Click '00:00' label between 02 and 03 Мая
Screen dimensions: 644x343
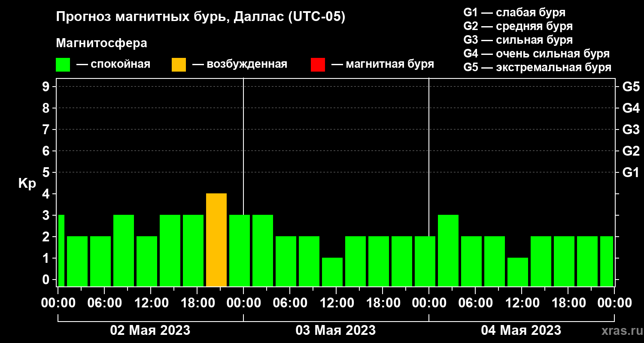[243, 303]
